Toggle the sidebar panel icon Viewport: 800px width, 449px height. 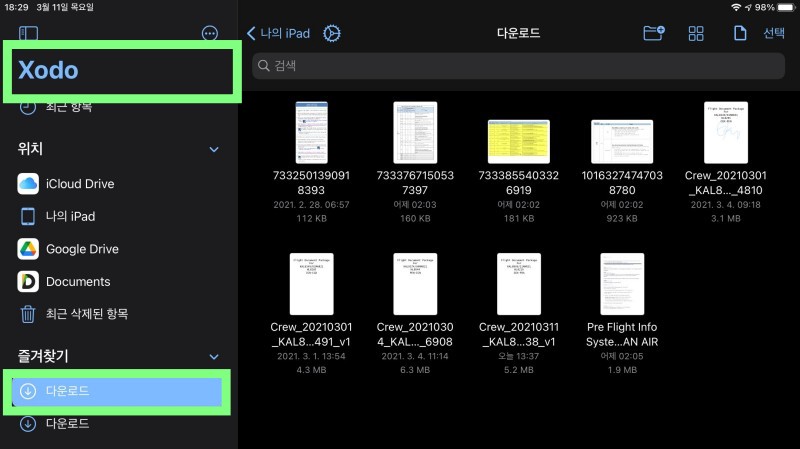(28, 33)
